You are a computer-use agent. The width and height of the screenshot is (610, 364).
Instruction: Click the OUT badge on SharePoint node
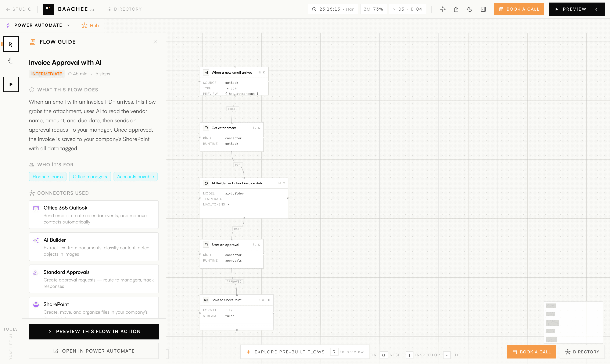pyautogui.click(x=263, y=300)
